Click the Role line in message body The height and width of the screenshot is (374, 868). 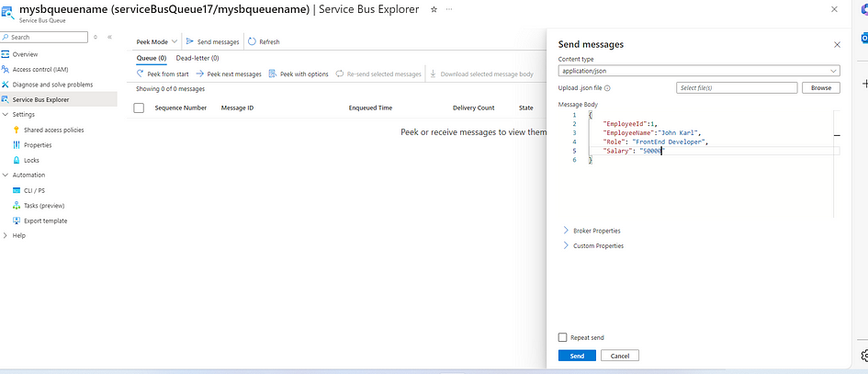[x=656, y=142]
